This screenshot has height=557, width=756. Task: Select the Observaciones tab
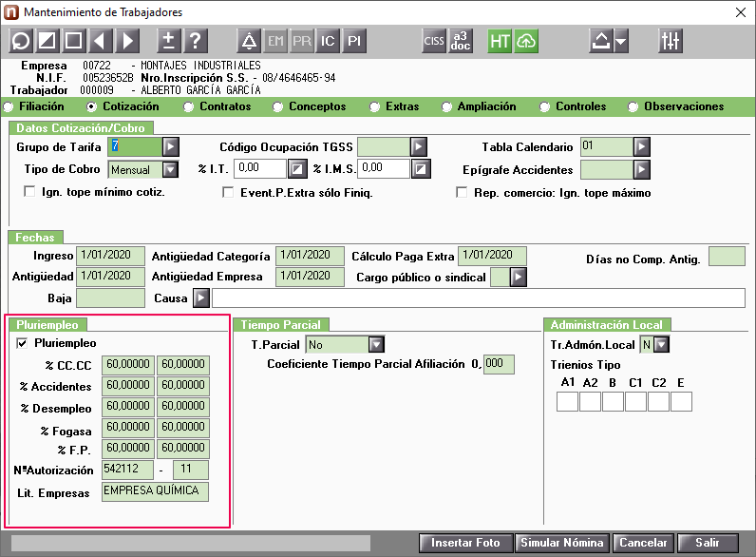[x=676, y=106]
